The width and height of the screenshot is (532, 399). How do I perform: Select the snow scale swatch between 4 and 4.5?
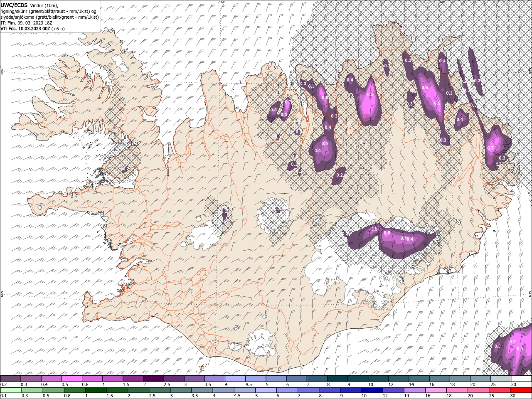click(x=235, y=379)
